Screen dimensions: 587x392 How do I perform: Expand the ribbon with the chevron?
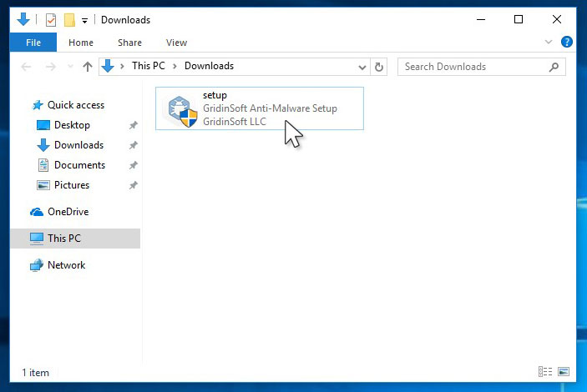click(x=549, y=42)
